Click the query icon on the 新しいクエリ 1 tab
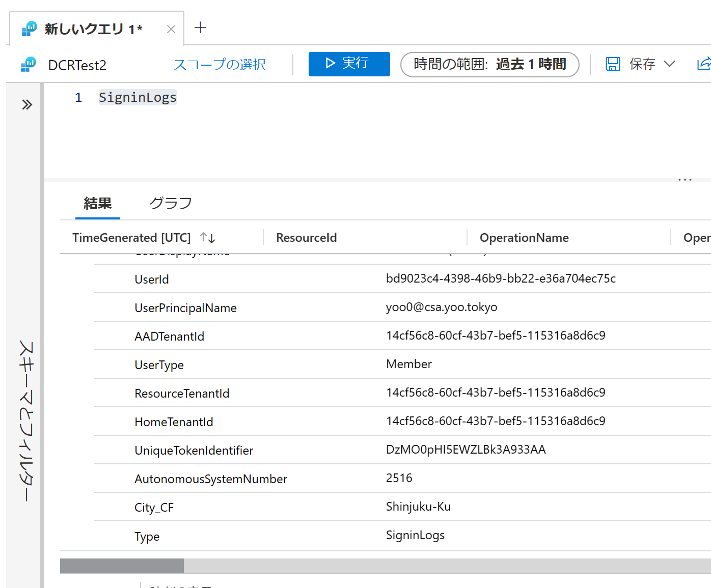This screenshot has height=588, width=711. coord(30,29)
